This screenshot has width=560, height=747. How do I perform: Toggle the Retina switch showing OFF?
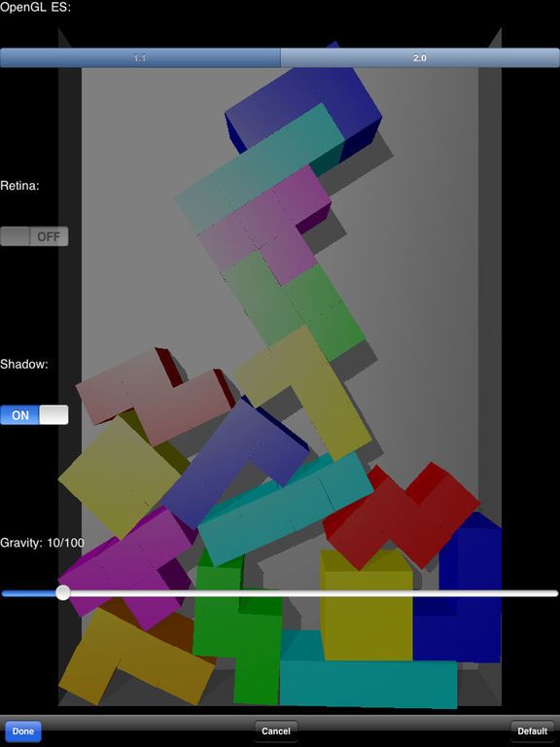[x=34, y=236]
